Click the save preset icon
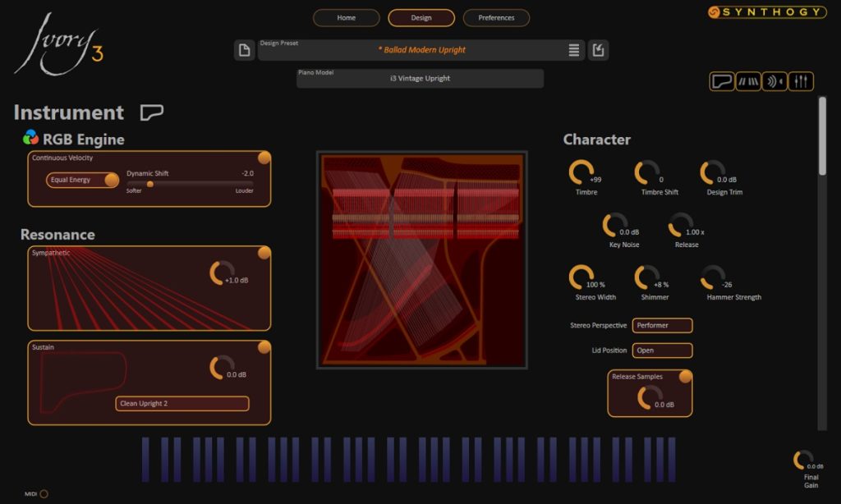841x504 pixels. point(599,51)
